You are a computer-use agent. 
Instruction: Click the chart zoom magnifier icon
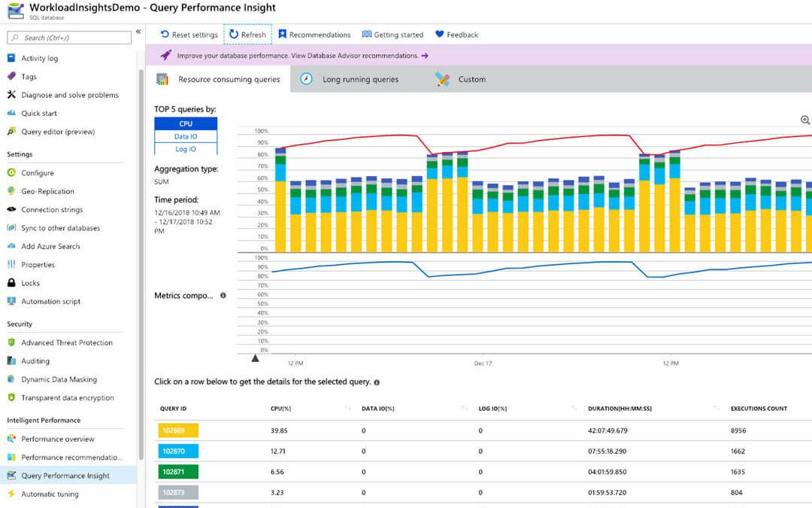click(805, 120)
